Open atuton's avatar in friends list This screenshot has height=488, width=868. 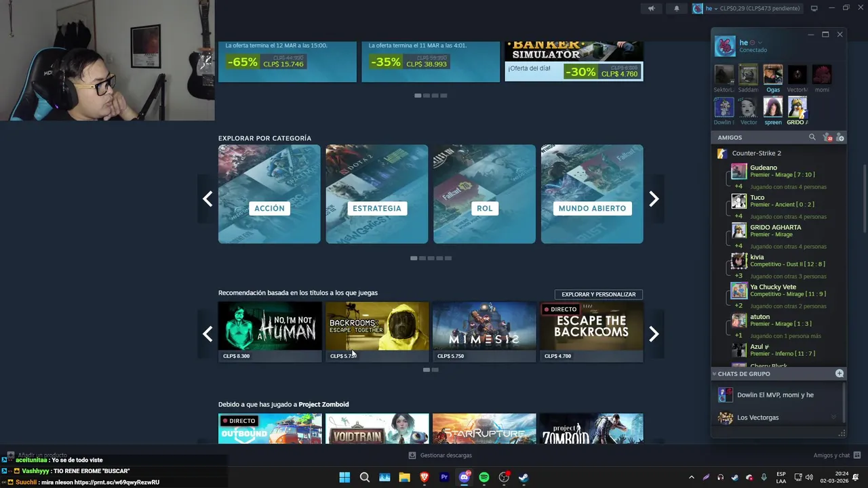click(739, 320)
